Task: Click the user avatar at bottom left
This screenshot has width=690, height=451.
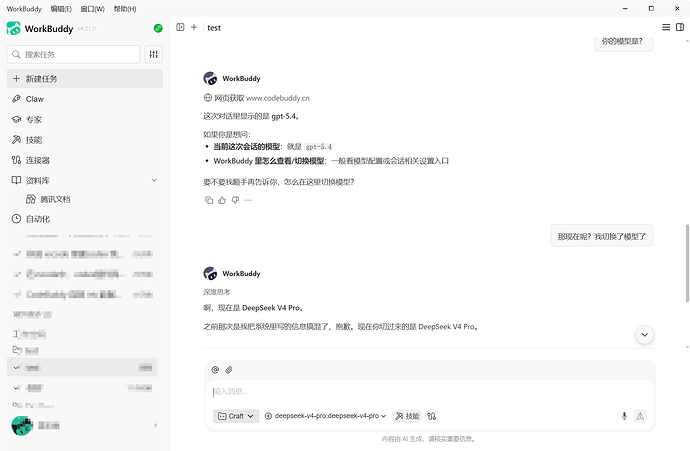Action: coord(22,425)
